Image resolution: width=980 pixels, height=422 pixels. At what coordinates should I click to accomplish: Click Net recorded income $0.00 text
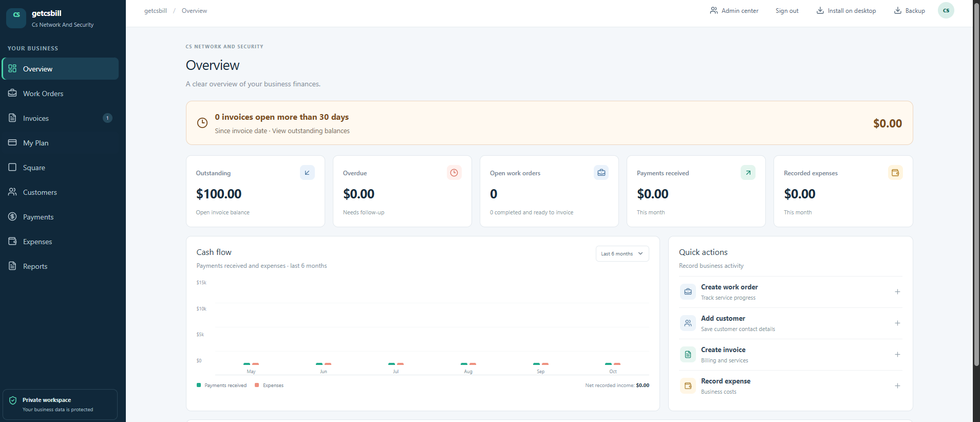pos(617,385)
